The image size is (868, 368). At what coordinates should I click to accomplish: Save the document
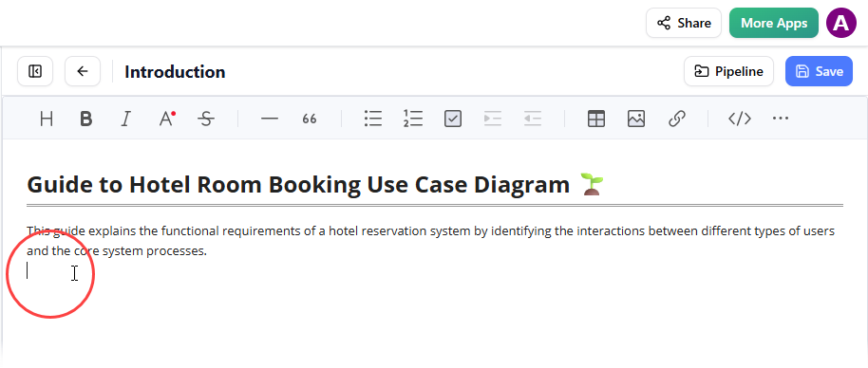click(x=819, y=71)
